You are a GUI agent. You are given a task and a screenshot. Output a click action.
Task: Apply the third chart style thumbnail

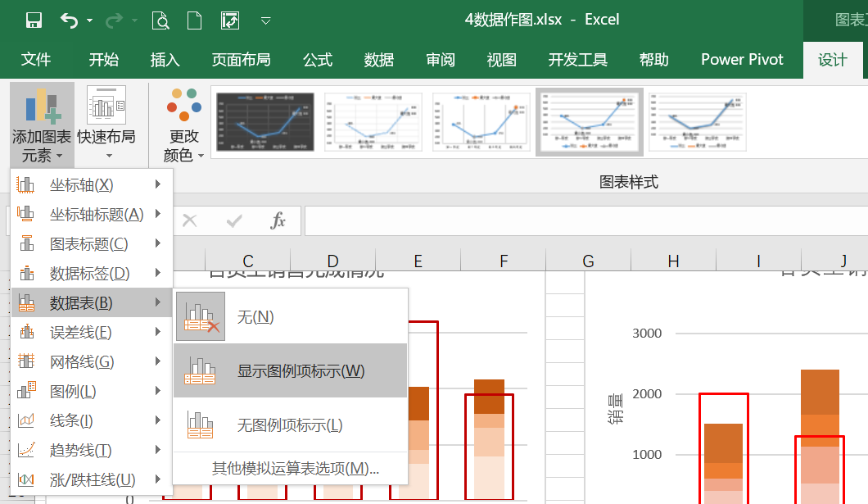(481, 122)
